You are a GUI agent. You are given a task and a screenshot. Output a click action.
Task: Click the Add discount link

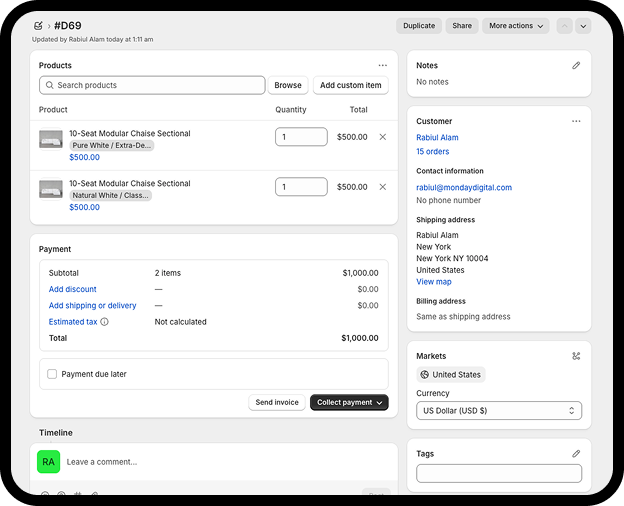(72, 289)
